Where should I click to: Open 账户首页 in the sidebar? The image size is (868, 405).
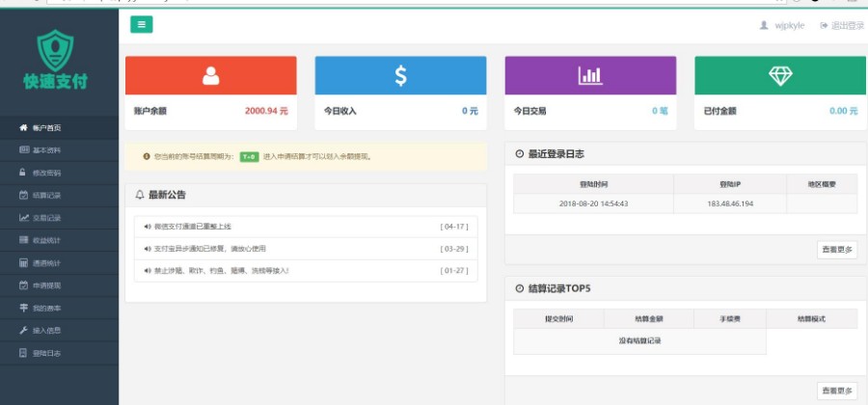click(x=46, y=128)
